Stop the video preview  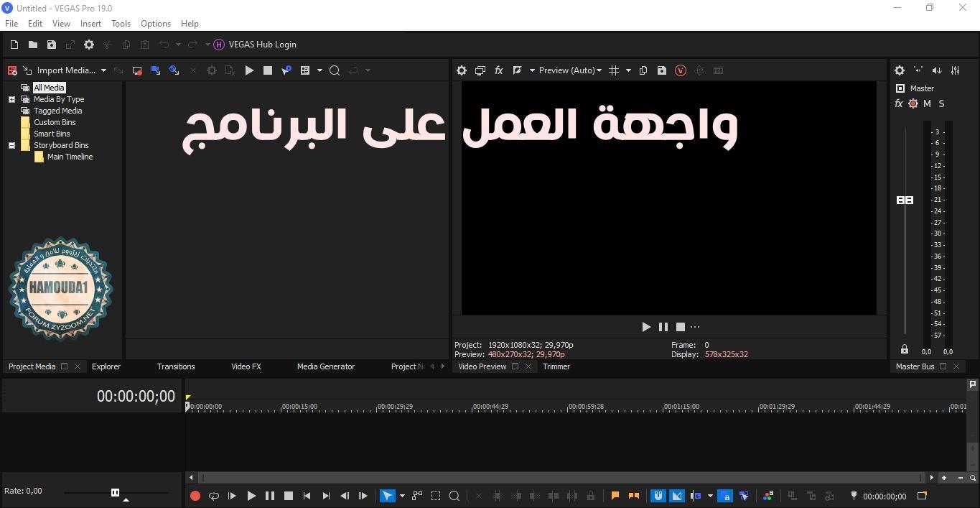pos(681,327)
